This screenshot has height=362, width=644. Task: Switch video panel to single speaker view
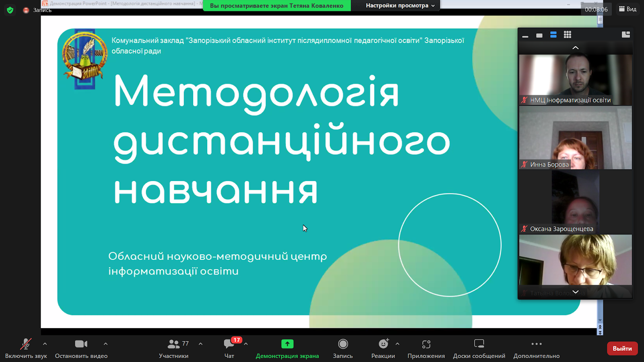pos(539,35)
